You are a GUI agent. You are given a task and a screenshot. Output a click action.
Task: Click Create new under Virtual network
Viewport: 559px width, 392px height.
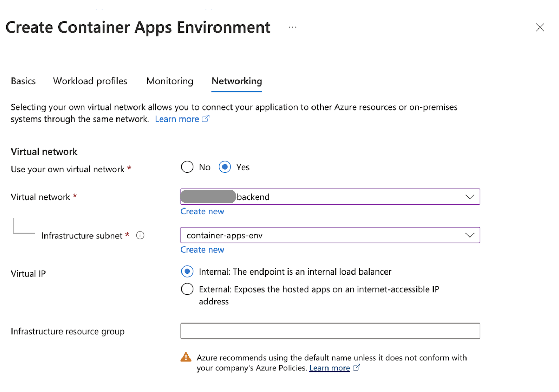coord(202,212)
